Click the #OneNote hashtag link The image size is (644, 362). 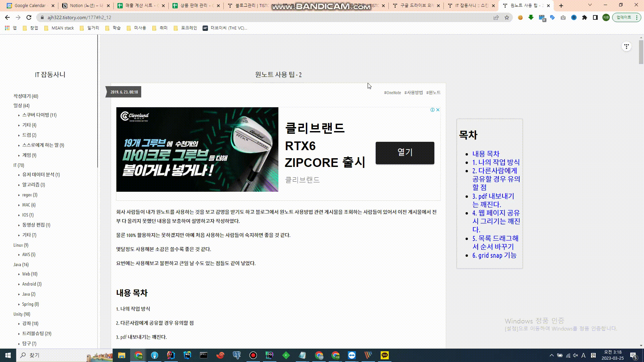(x=392, y=93)
